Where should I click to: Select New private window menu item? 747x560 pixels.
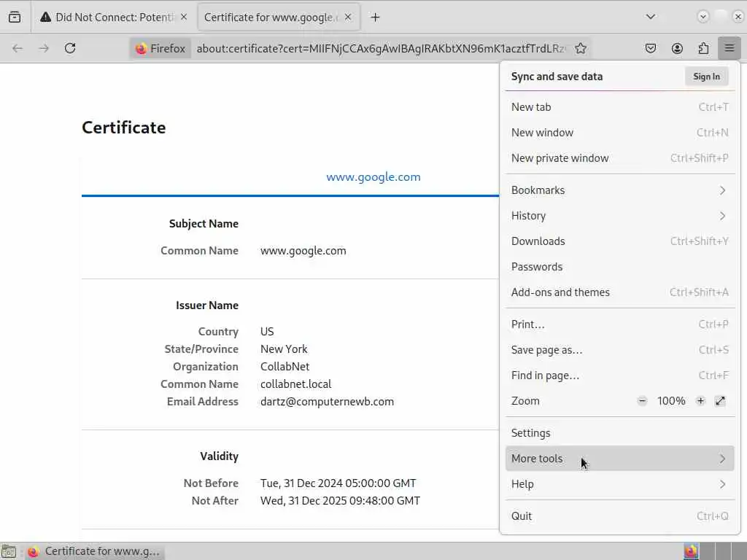tap(560, 158)
